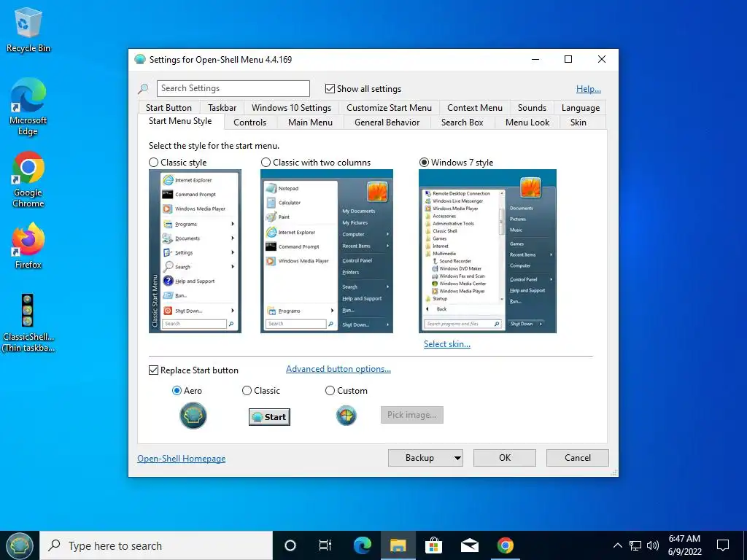The height and width of the screenshot is (560, 747).
Task: Open the notification center icon
Action: [723, 545]
